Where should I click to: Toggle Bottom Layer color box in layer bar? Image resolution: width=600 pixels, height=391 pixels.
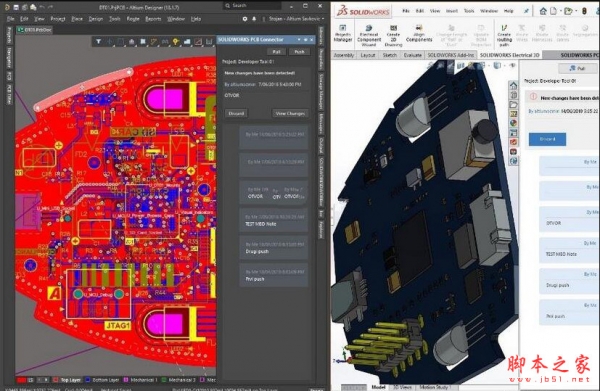(x=88, y=380)
